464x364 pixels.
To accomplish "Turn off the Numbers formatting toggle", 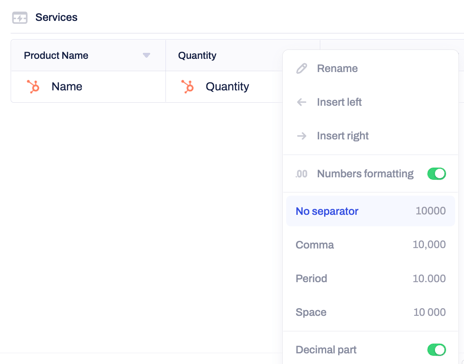I will pos(437,174).
